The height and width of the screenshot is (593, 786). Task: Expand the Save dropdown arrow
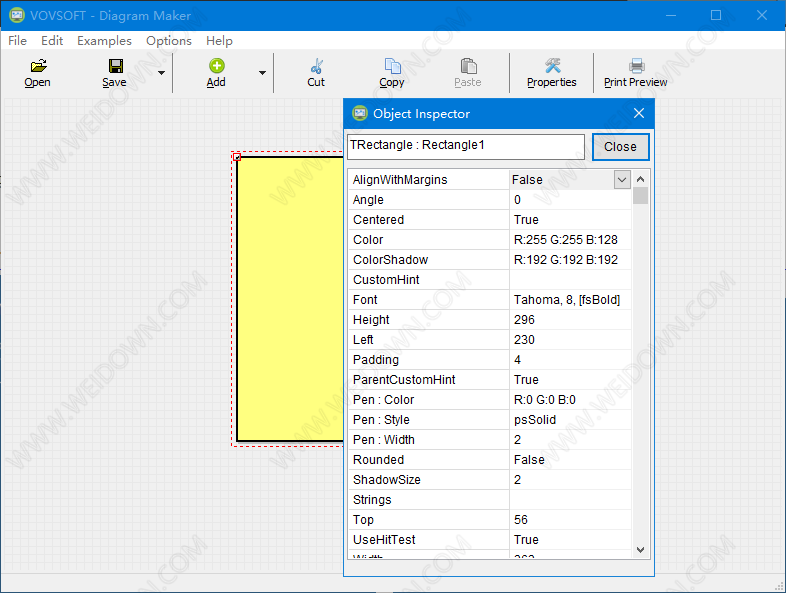coord(161,73)
